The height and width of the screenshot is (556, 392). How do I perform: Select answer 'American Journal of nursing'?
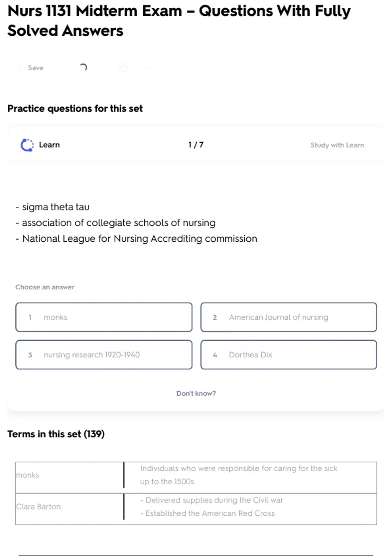pyautogui.click(x=289, y=317)
